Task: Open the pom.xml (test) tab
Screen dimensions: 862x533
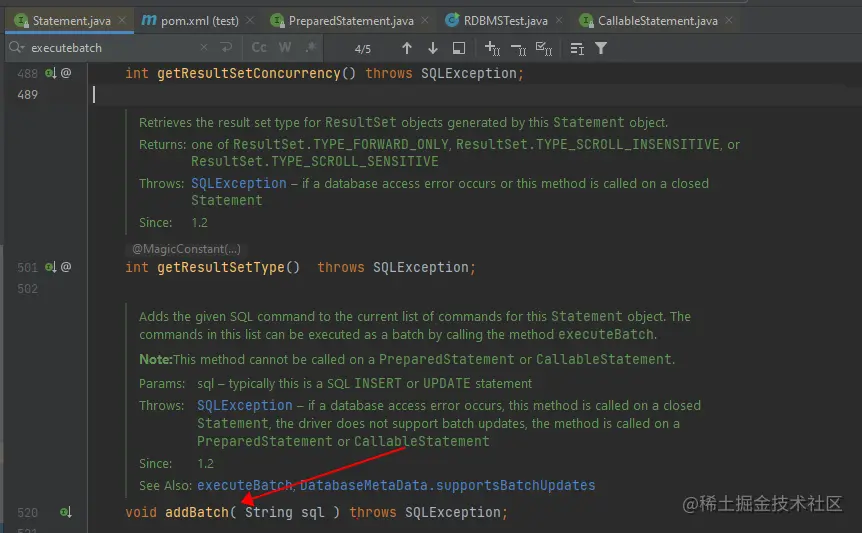Action: [x=190, y=21]
